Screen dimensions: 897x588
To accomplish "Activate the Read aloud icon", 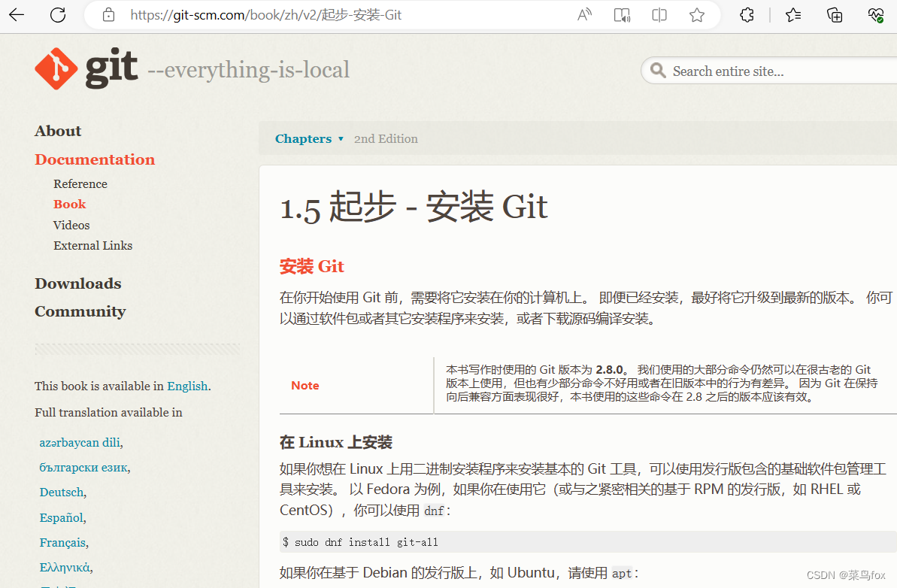I will point(584,14).
